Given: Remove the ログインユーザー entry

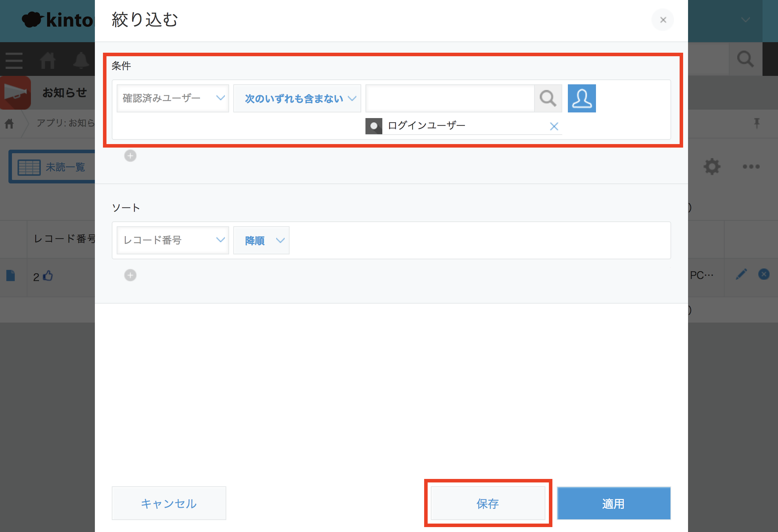Looking at the screenshot, I should (554, 126).
